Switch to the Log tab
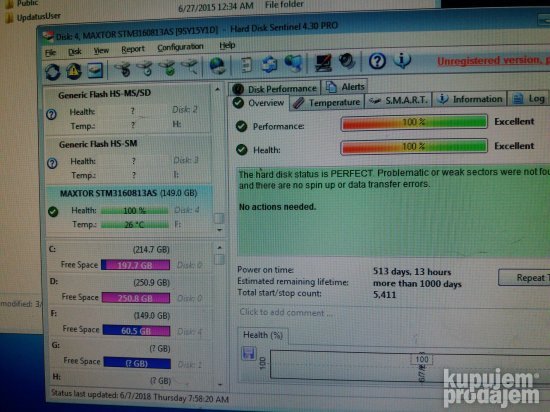Screen dimensions: 550x412 click(529, 99)
